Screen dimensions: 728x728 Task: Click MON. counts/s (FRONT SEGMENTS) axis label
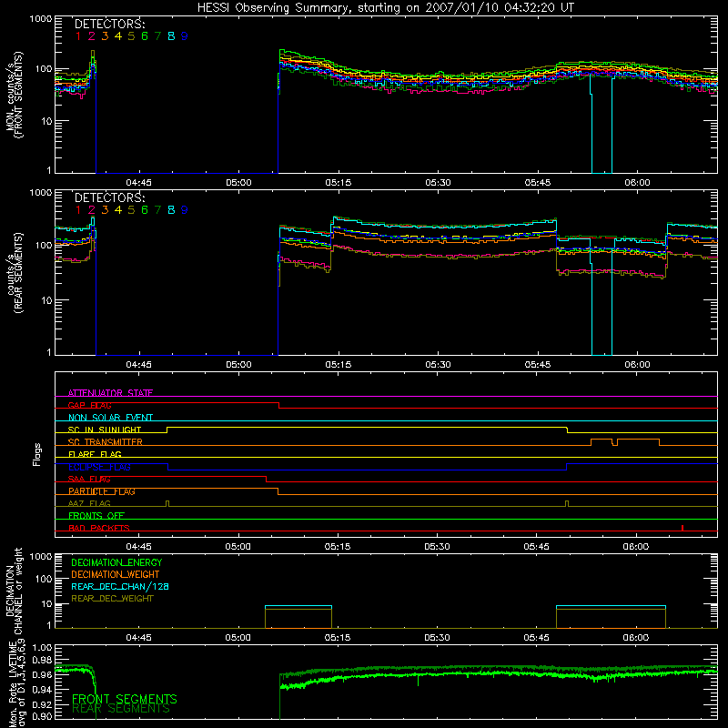pos(15,95)
